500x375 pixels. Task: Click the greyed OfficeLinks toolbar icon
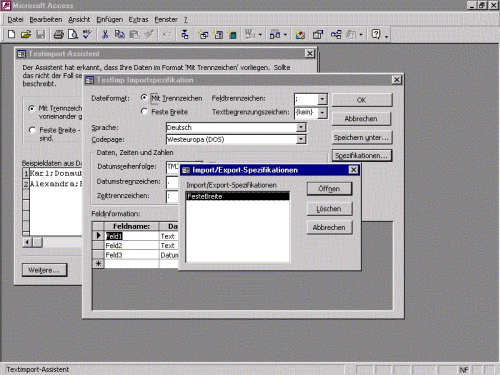point(250,34)
